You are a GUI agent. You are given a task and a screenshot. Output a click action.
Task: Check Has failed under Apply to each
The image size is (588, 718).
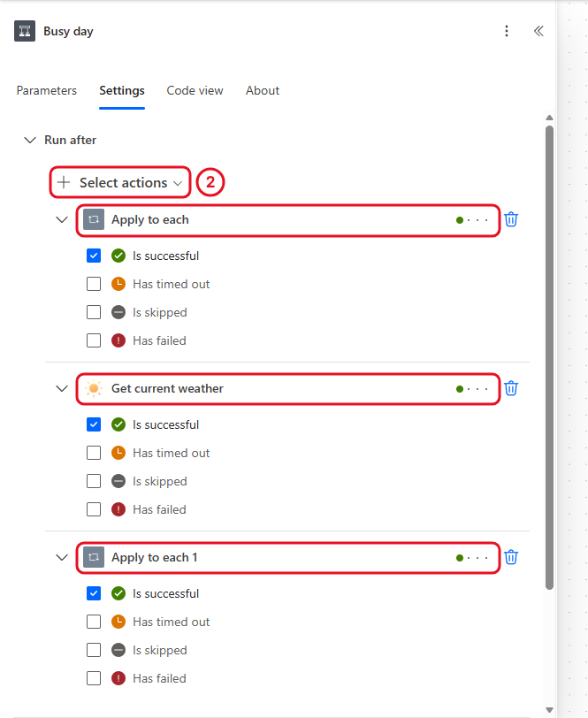[x=94, y=340]
